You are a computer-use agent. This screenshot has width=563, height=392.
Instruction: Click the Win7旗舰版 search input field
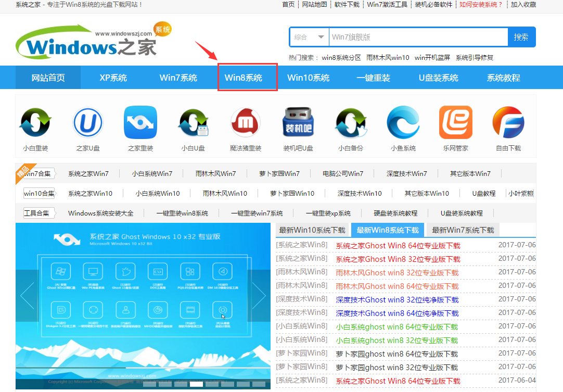(x=416, y=37)
